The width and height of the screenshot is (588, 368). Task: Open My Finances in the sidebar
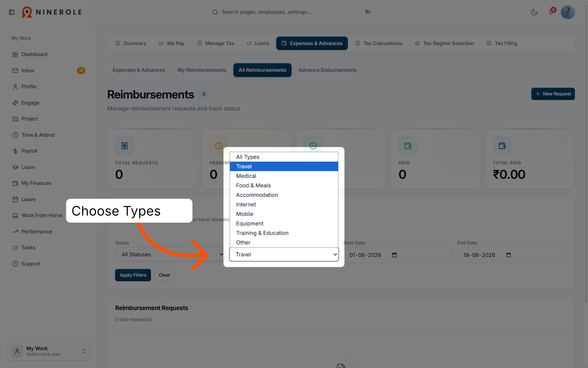49,183
